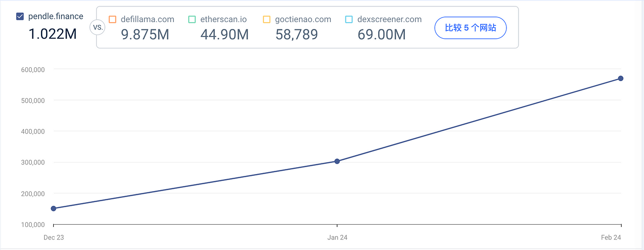Check the etherscan.io checkbox
Screen dimensions: 644x250
point(192,19)
